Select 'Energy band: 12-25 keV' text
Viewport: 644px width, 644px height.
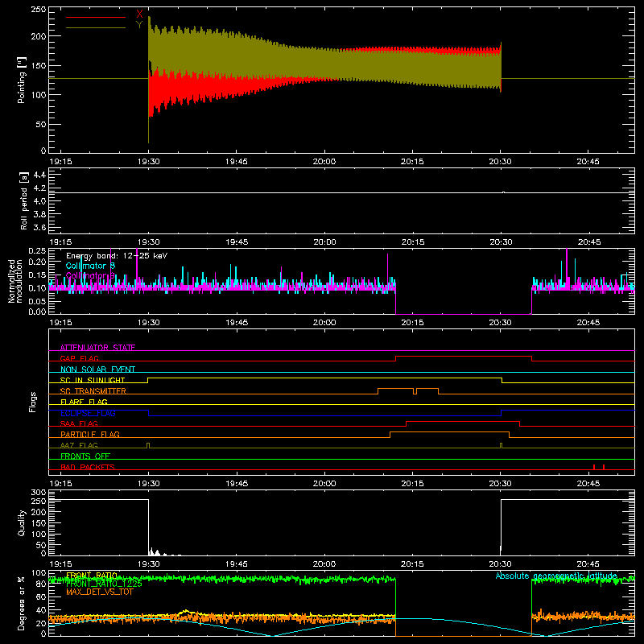pyautogui.click(x=117, y=256)
